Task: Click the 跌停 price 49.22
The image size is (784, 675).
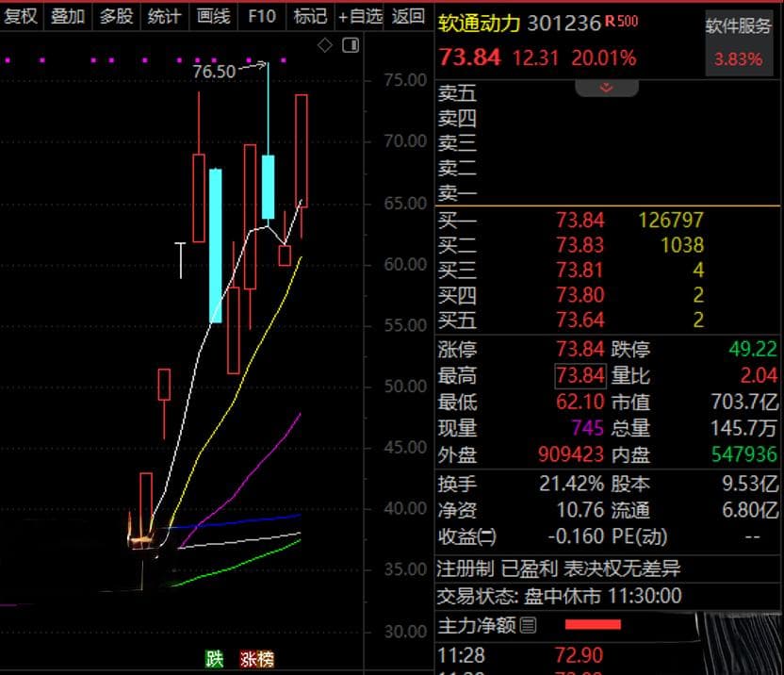Action: pyautogui.click(x=753, y=349)
